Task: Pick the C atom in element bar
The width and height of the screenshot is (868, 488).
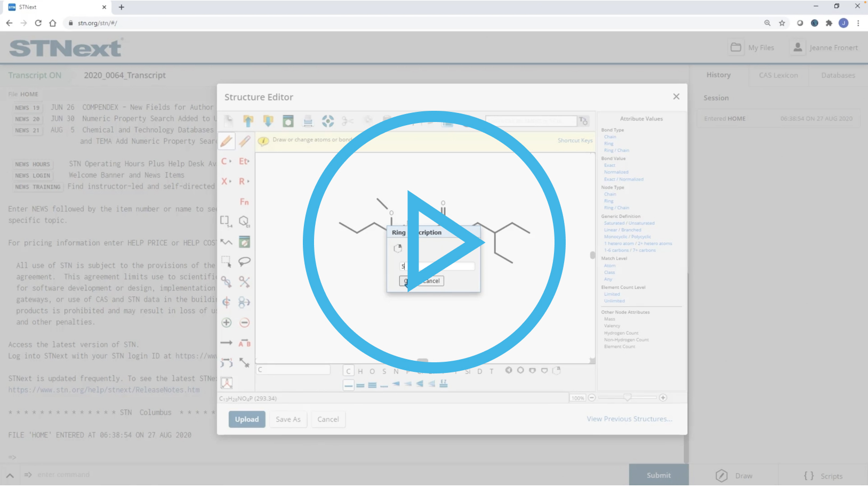Action: tap(348, 371)
